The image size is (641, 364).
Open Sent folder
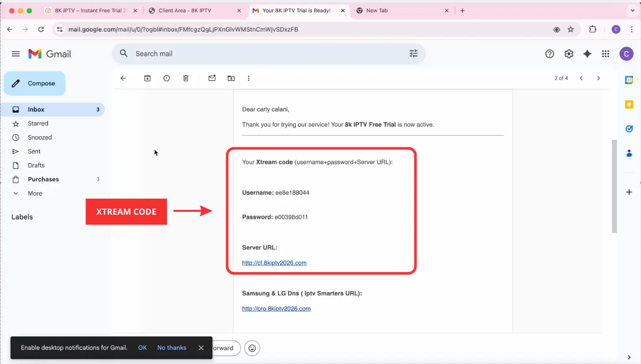pos(52,151)
